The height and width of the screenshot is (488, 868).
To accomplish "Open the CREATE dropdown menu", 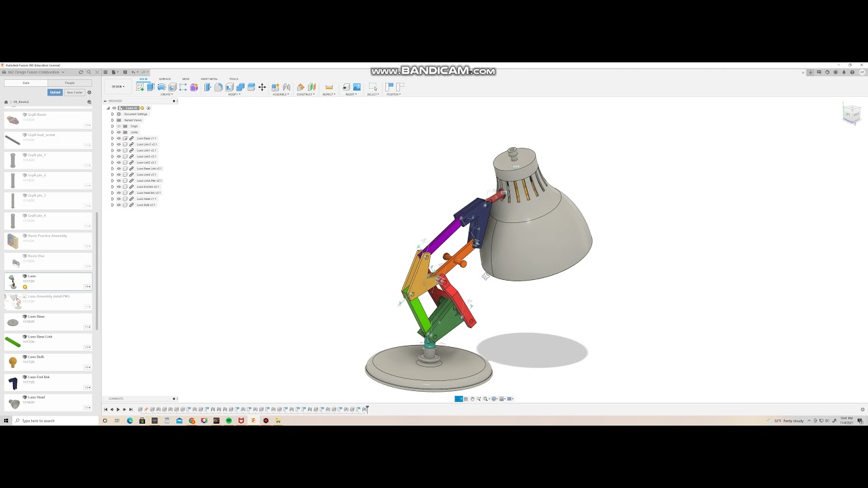I will pyautogui.click(x=167, y=94).
